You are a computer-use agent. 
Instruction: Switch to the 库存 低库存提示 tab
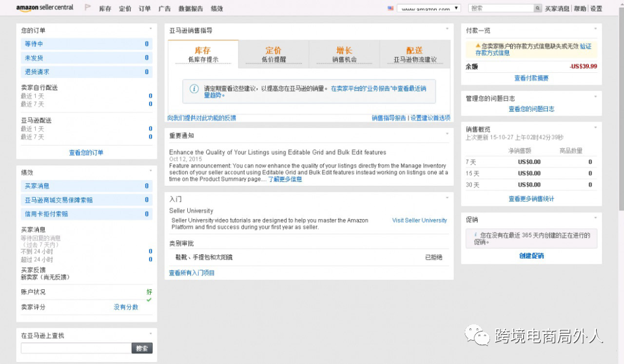click(203, 55)
